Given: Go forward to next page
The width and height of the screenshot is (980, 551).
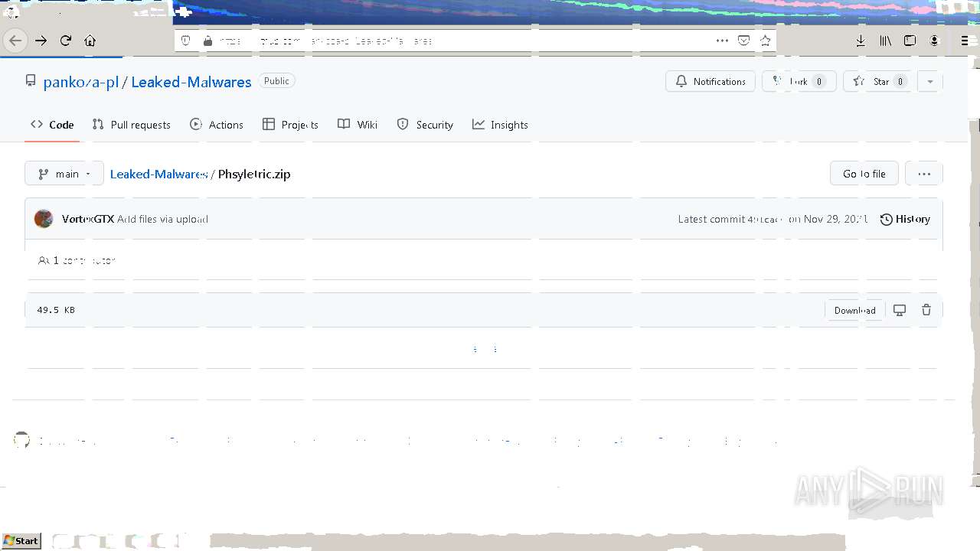Looking at the screenshot, I should tap(41, 41).
